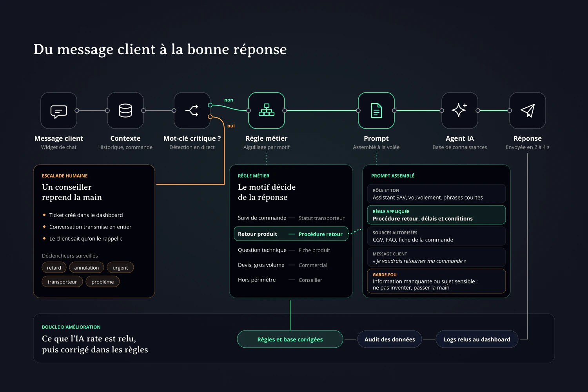Click the 'Suivi de commande' rule row
This screenshot has width=588, height=392.
(x=291, y=218)
